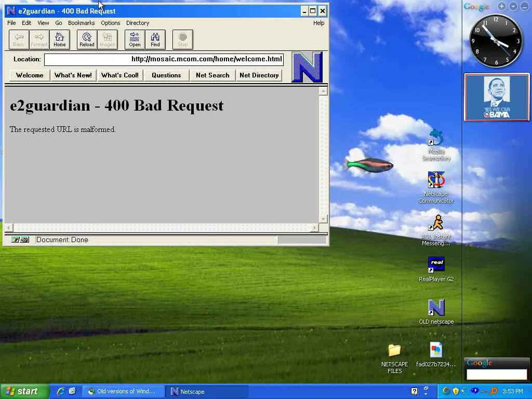
Task: Click the Images toolbar button
Action: coord(107,39)
